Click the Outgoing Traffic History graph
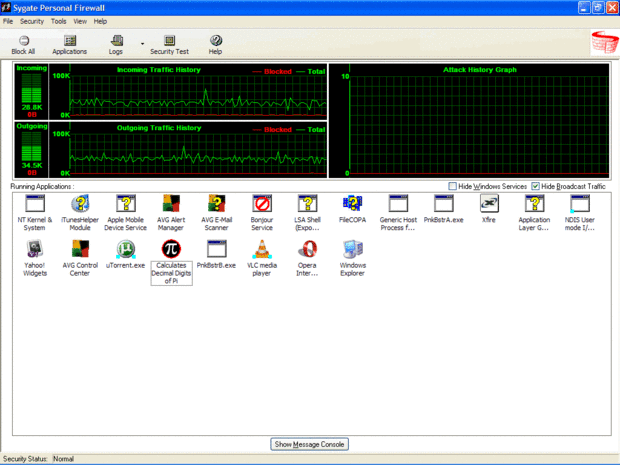The height and width of the screenshot is (465, 620). 188,150
